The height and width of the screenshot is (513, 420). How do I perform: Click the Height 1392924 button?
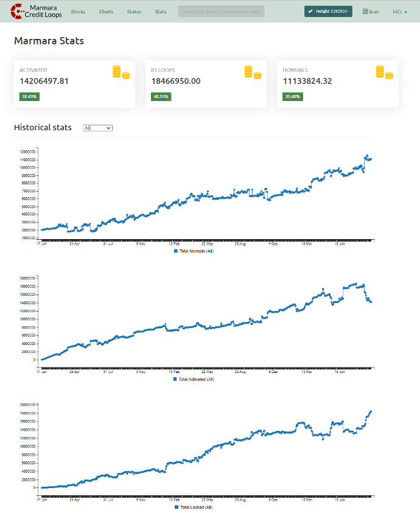tap(329, 12)
